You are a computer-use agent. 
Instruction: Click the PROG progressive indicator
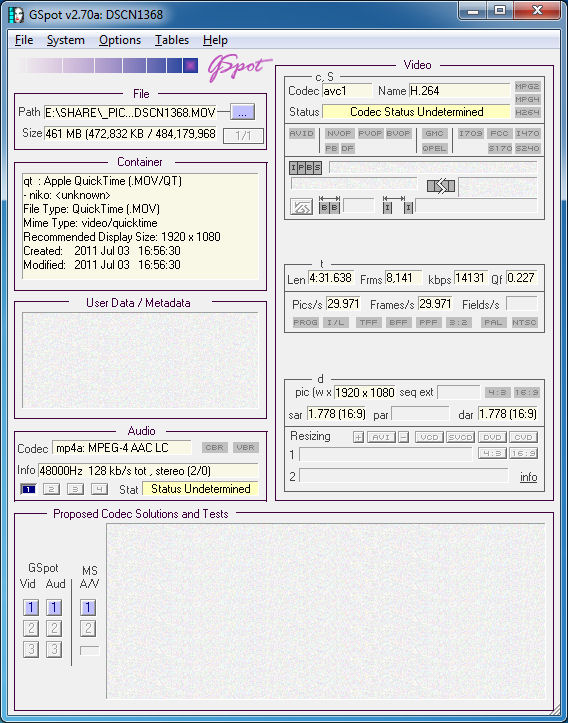click(x=305, y=322)
